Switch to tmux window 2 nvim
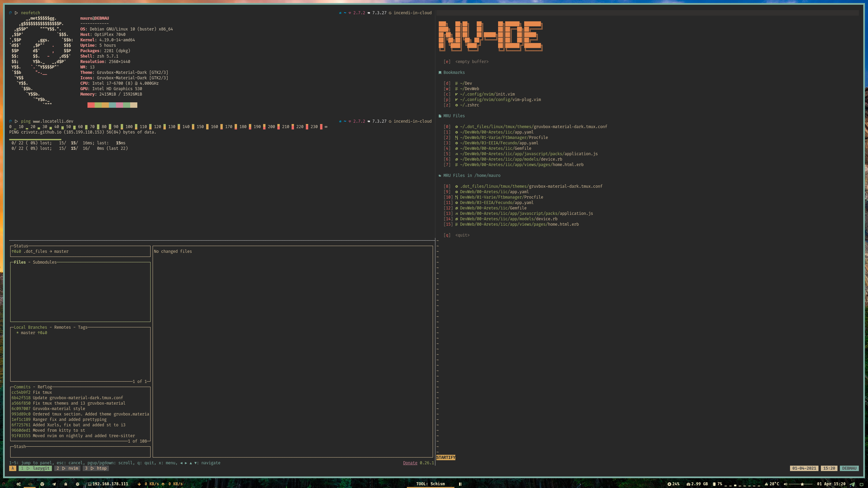The width and height of the screenshot is (868, 488). [x=67, y=468]
